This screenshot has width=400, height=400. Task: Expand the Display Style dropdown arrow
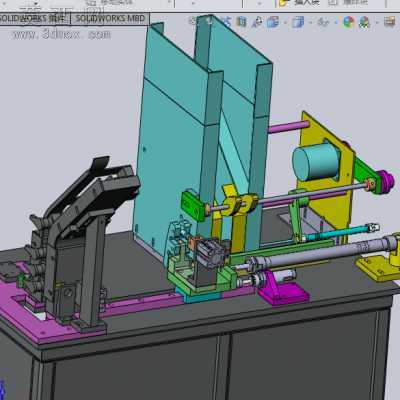point(310,23)
